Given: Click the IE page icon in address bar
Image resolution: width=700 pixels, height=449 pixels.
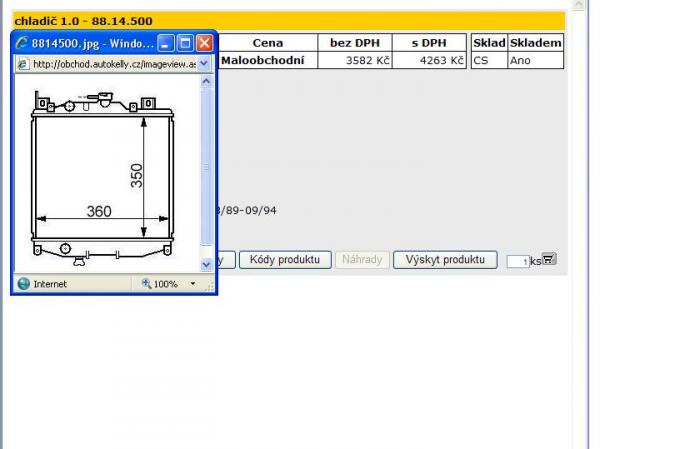Looking at the screenshot, I should (23, 63).
